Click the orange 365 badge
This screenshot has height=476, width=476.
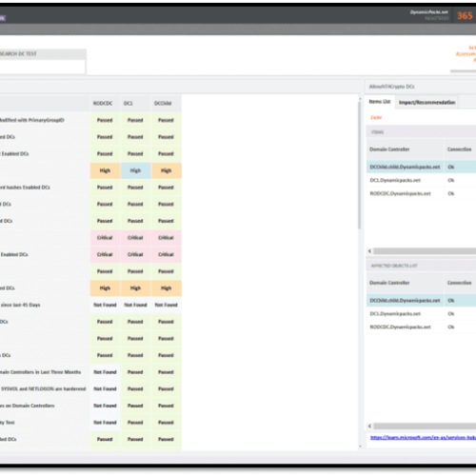pos(465,15)
